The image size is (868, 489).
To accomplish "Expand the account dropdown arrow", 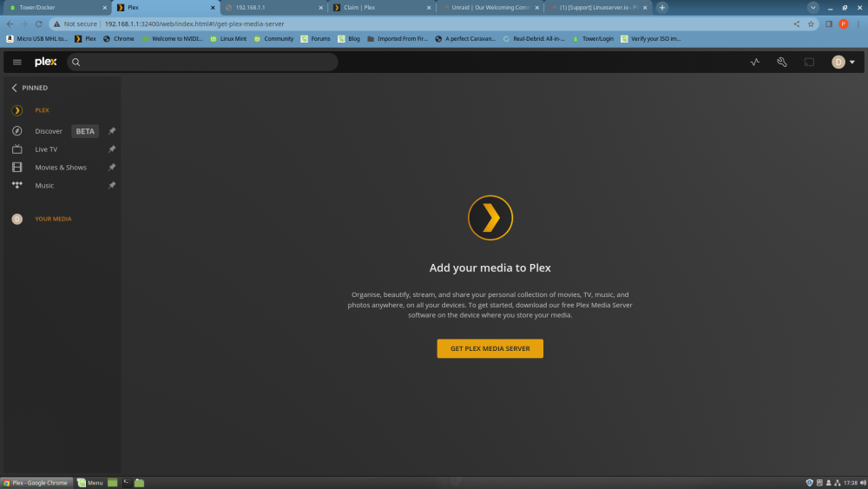I will [x=852, y=62].
